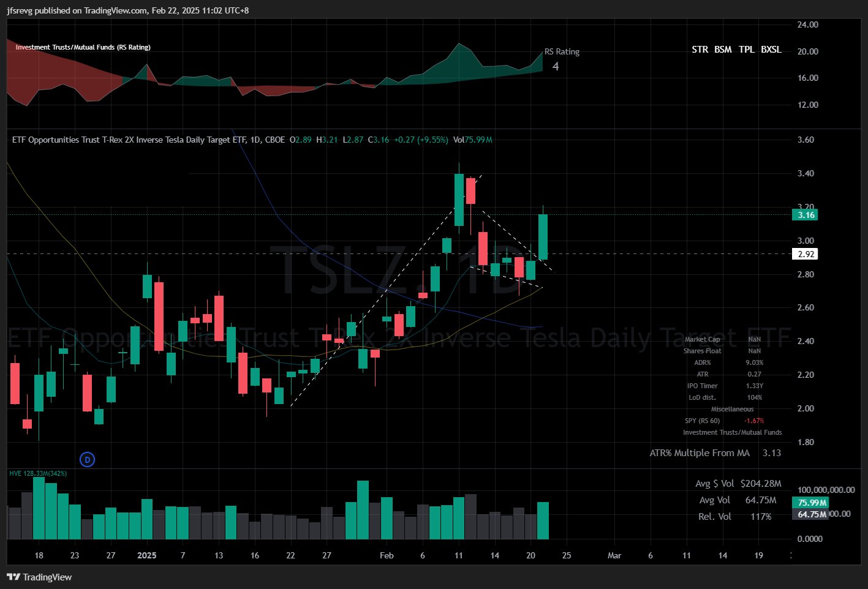Click the Mar label on the time axis
This screenshot has height=589, width=868.
tap(614, 555)
